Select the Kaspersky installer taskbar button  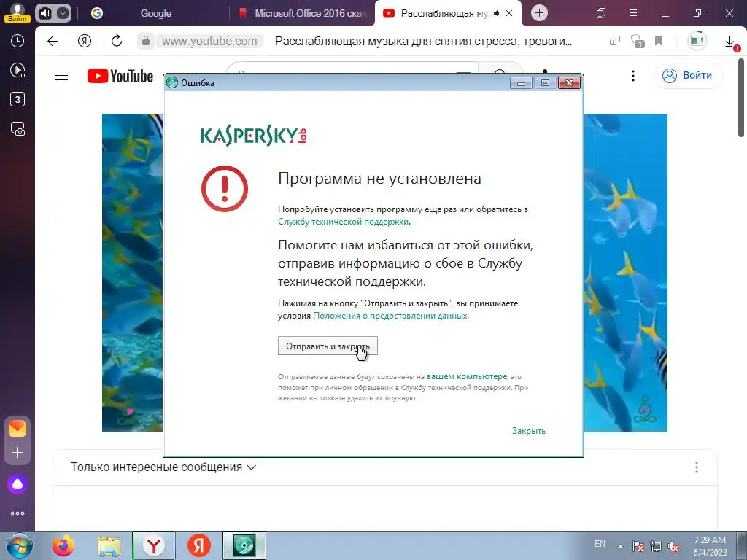point(244,545)
